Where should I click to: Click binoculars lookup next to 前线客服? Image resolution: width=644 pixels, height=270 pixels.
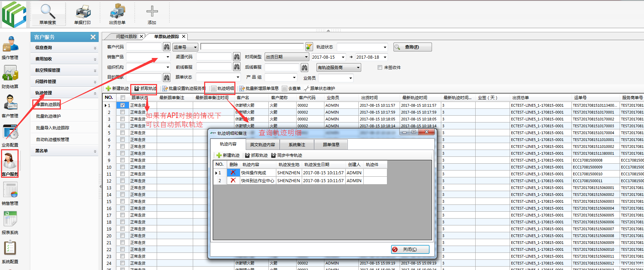[236, 67]
